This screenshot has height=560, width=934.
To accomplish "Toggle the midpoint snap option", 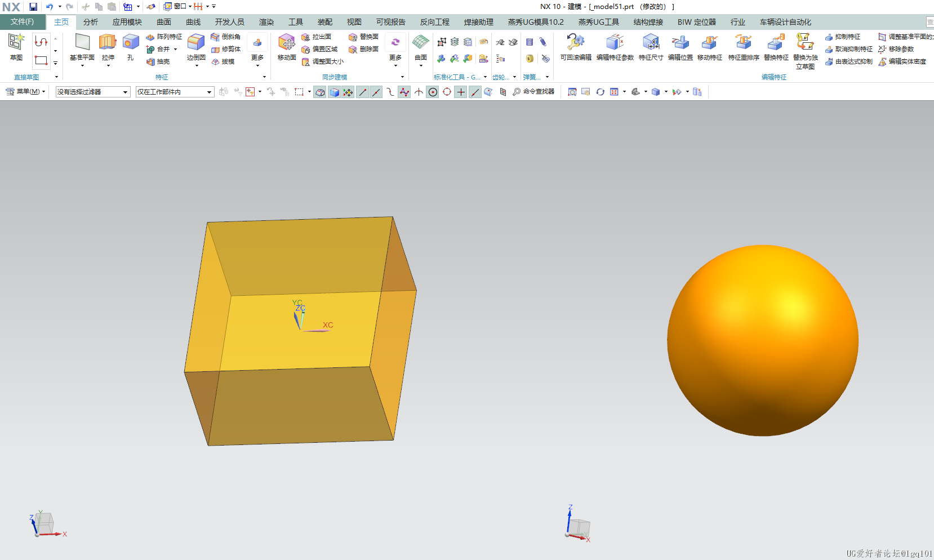I will 376,92.
